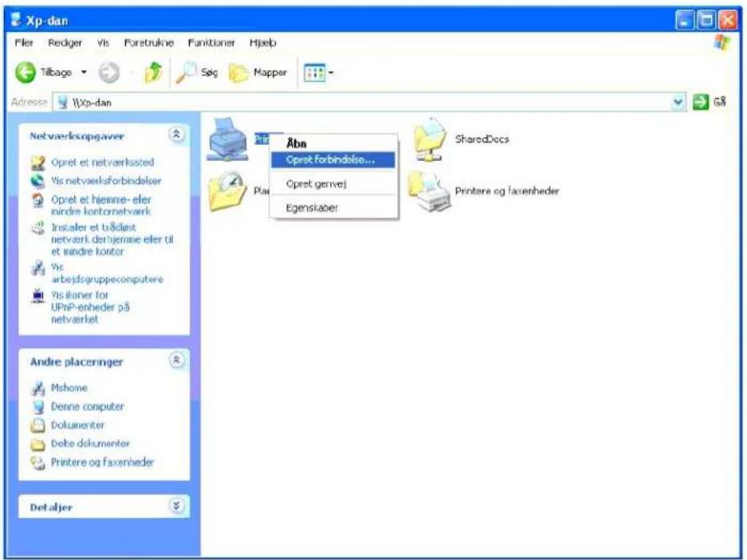Click Installer et trådløst netværk link
The height and width of the screenshot is (560, 747).
pos(112,239)
